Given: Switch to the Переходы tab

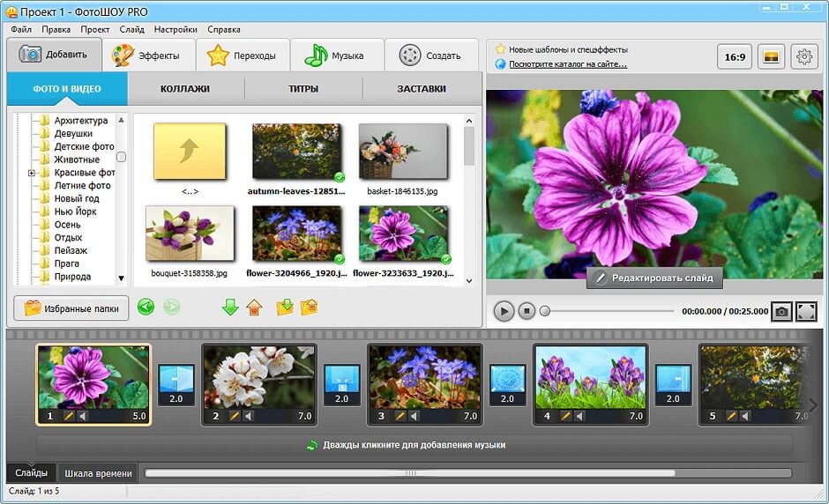Looking at the screenshot, I should (242, 56).
